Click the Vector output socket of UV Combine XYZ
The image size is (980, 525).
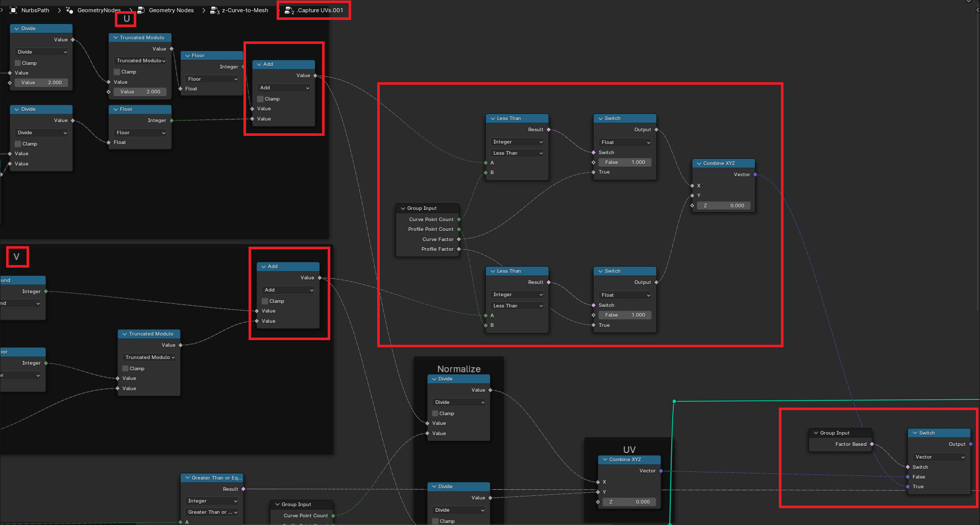pyautogui.click(x=661, y=471)
